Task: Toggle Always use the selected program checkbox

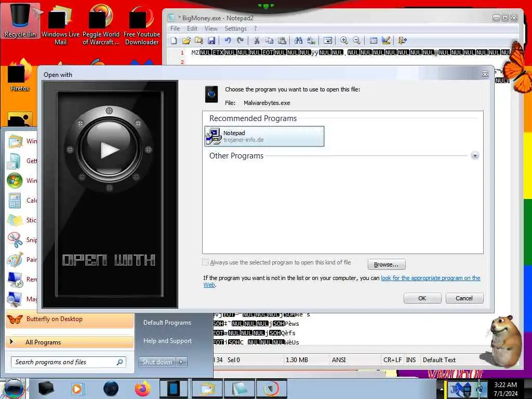Action: point(205,262)
